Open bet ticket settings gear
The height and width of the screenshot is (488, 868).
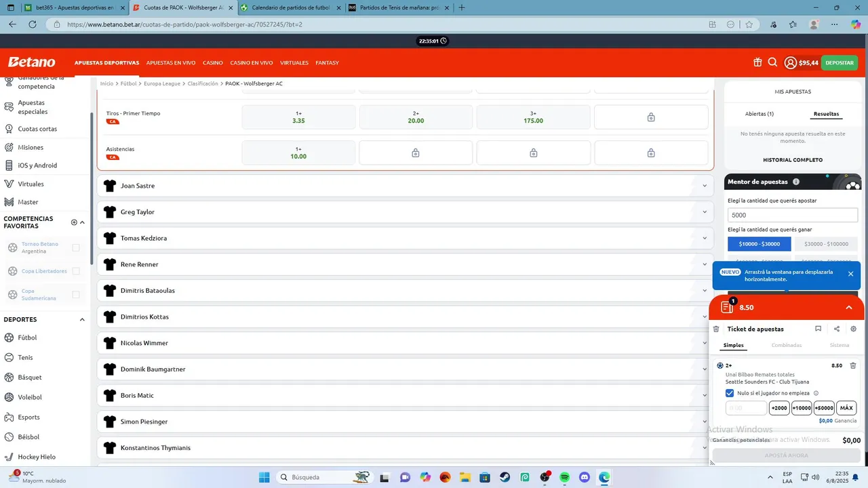pyautogui.click(x=854, y=329)
